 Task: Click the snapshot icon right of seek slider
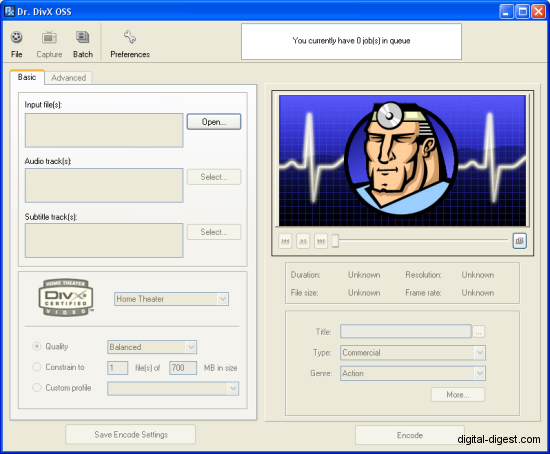click(519, 241)
